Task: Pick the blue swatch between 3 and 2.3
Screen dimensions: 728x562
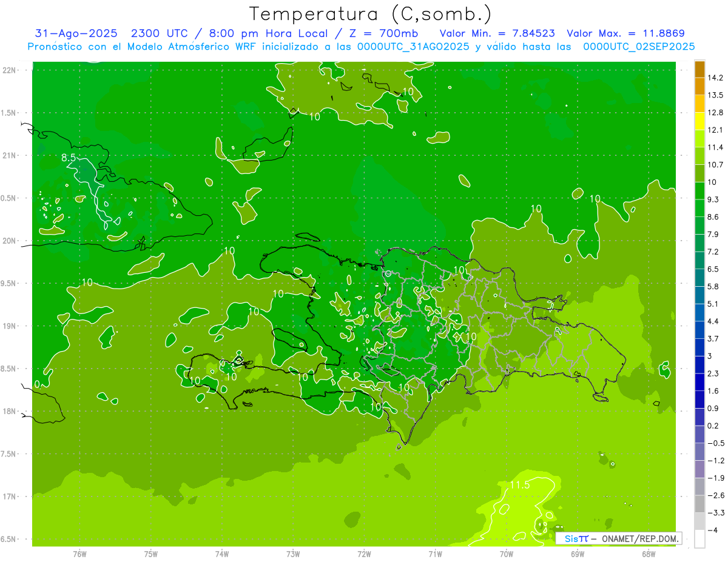Action: pyautogui.click(x=699, y=365)
